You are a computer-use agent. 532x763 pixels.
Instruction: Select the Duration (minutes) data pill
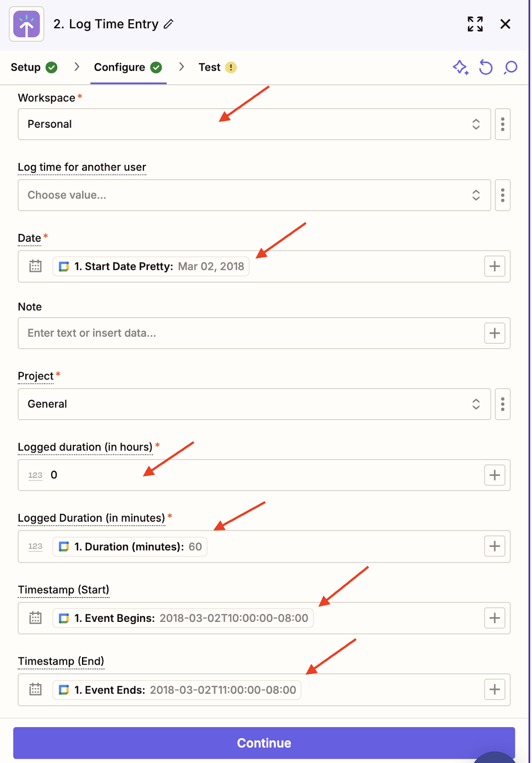click(x=130, y=546)
